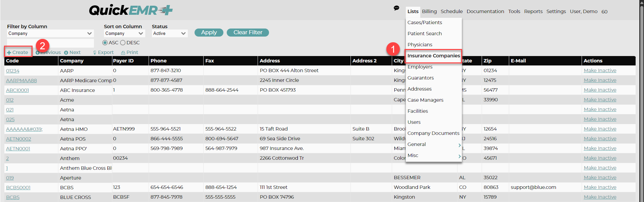Click the Apply button

coord(209,33)
